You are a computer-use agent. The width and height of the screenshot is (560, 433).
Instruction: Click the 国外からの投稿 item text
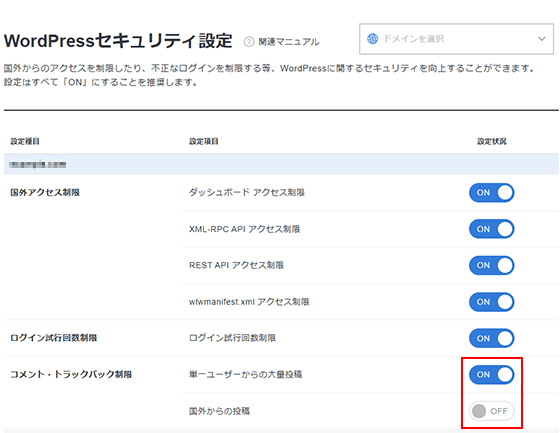click(220, 411)
